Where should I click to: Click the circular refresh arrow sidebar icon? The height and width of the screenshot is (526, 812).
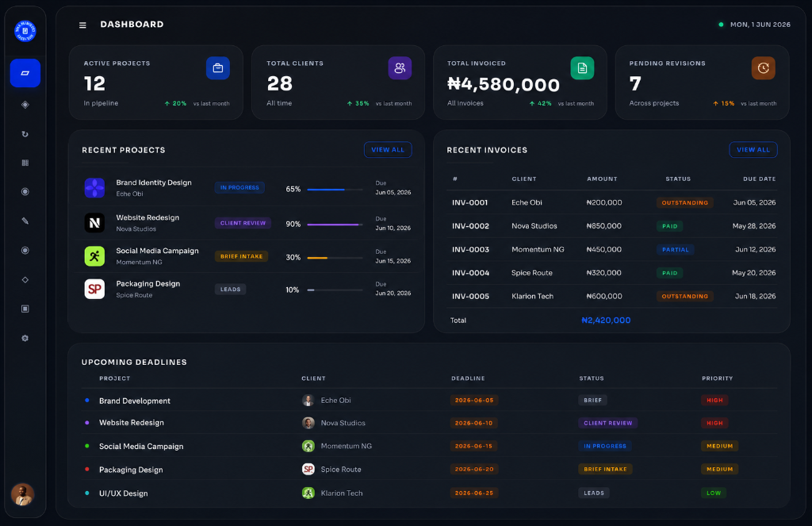[25, 134]
